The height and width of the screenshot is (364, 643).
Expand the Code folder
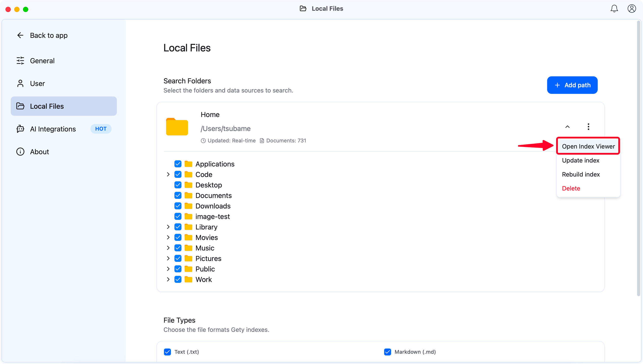[168, 175]
